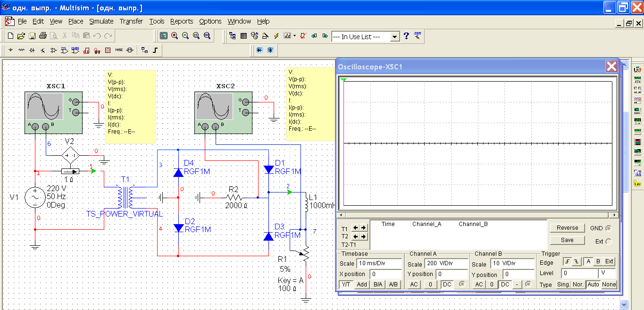Toggle Channel A AC coupling button
This screenshot has width=644, height=310.
(414, 285)
